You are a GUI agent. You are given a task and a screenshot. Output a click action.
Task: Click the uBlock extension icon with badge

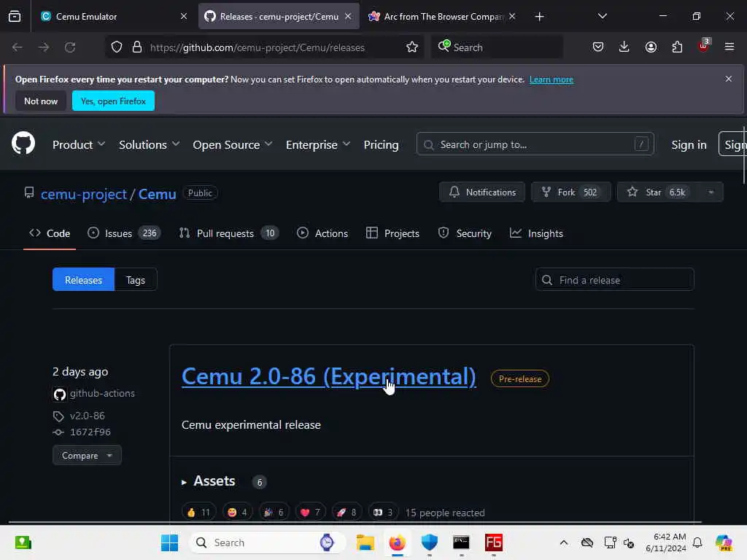(x=703, y=46)
